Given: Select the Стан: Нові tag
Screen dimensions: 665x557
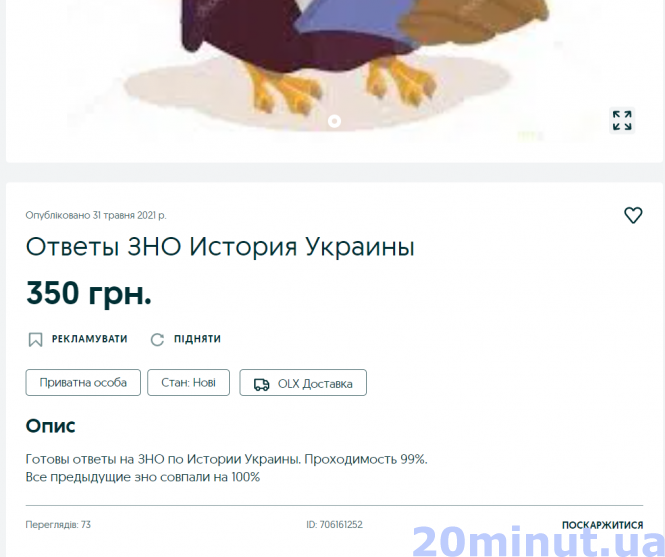Looking at the screenshot, I should click(188, 383).
